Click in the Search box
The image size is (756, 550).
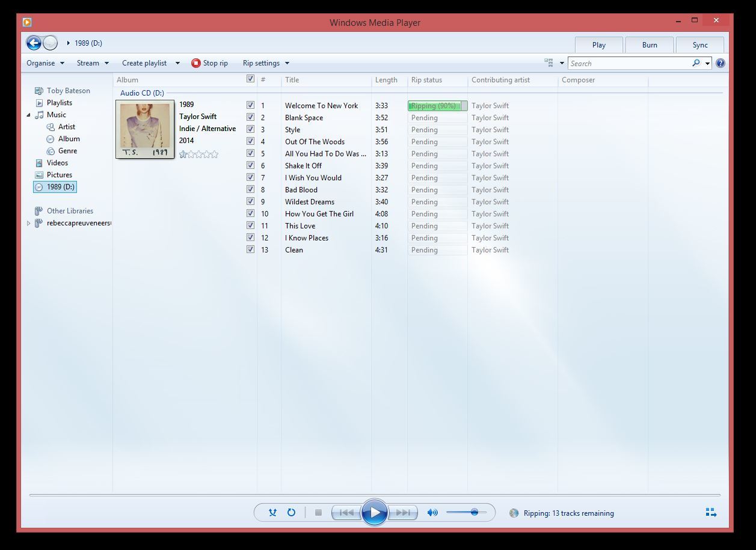click(628, 63)
